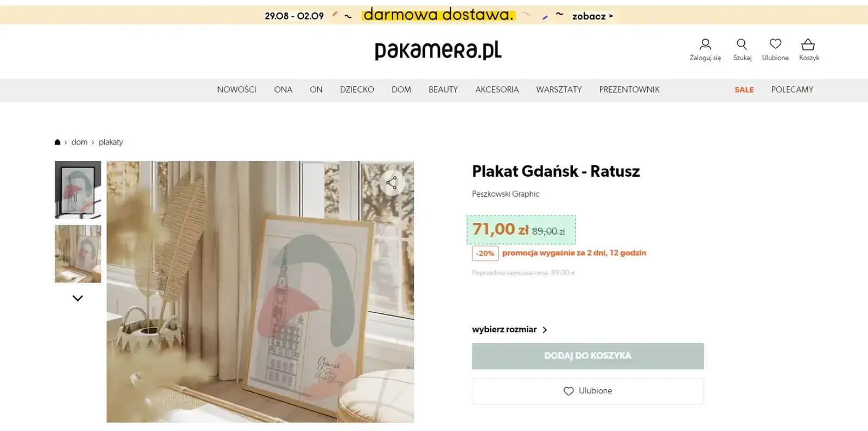Open the Koszyk basket icon
The height and width of the screenshot is (431, 868).
(x=808, y=44)
